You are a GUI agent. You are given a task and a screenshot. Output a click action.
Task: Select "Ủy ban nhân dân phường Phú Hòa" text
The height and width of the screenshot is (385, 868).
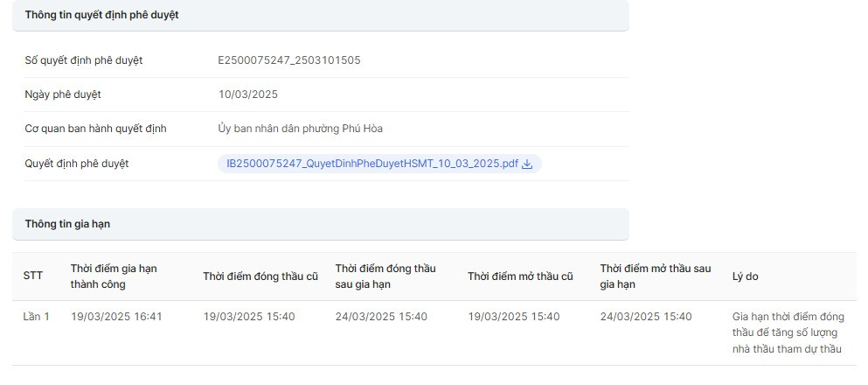[x=300, y=129]
